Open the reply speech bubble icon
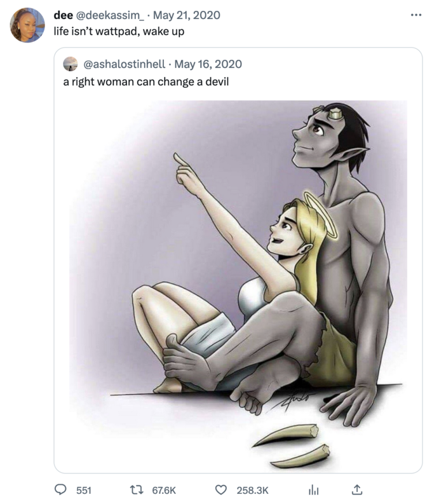The image size is (432, 504). click(60, 490)
